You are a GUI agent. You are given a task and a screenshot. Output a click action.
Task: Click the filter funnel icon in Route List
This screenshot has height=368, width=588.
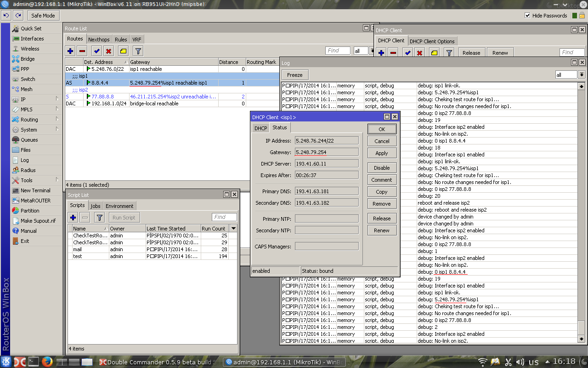[x=138, y=51]
